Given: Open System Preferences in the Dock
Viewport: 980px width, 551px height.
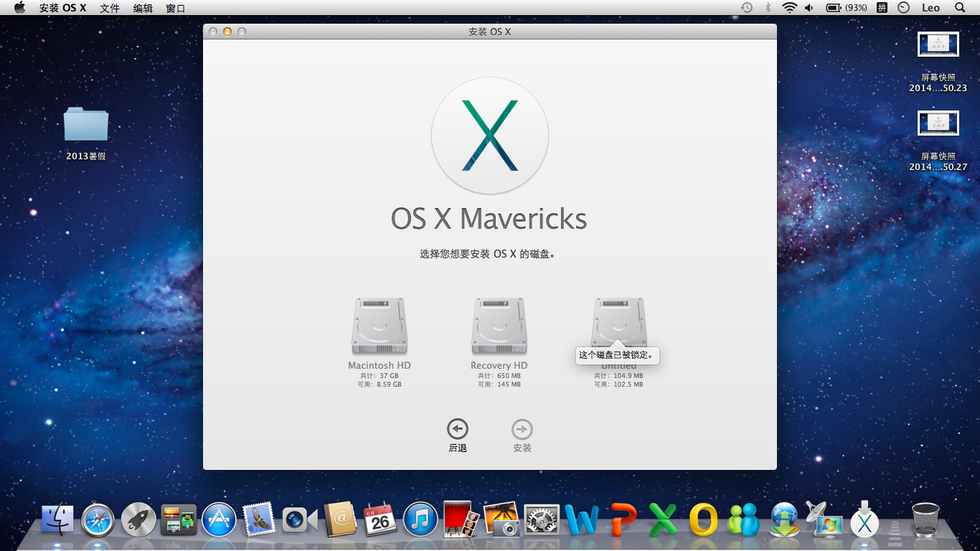Looking at the screenshot, I should [x=542, y=519].
